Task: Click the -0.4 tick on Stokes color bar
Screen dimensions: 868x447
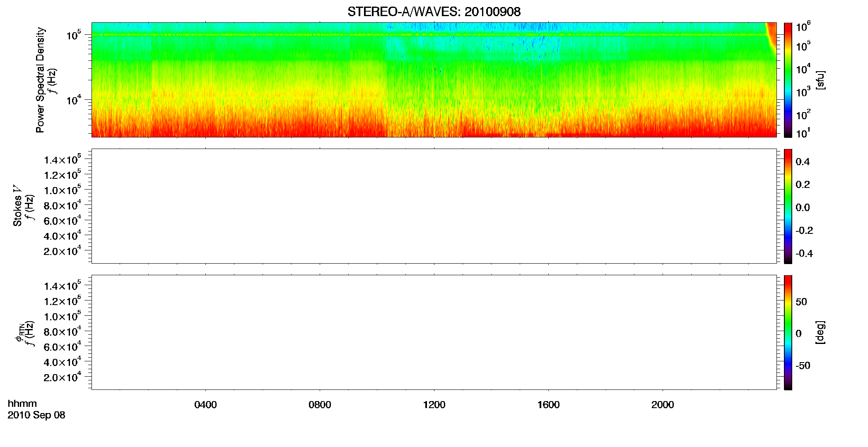Action: click(x=804, y=253)
